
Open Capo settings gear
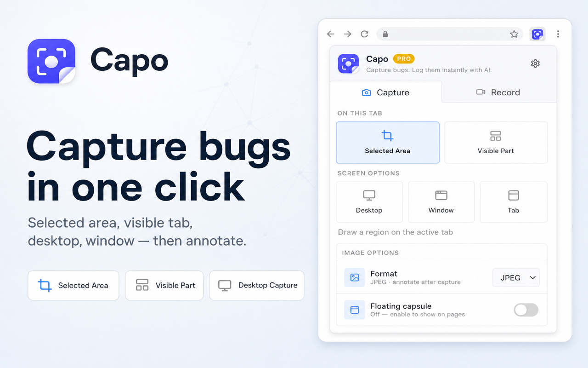coord(535,63)
